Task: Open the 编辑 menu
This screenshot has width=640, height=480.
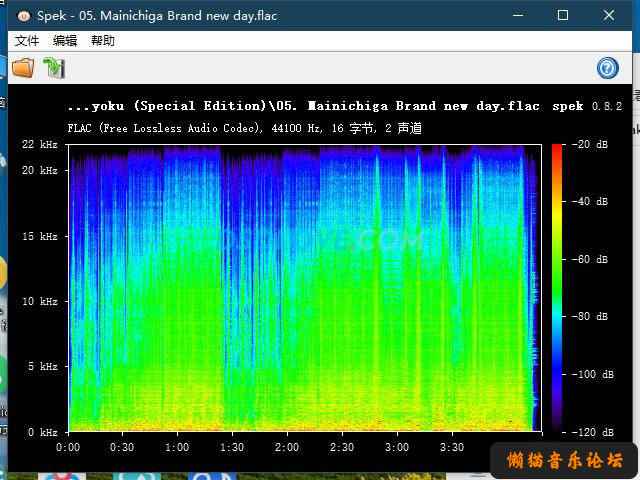Action: tap(65, 41)
